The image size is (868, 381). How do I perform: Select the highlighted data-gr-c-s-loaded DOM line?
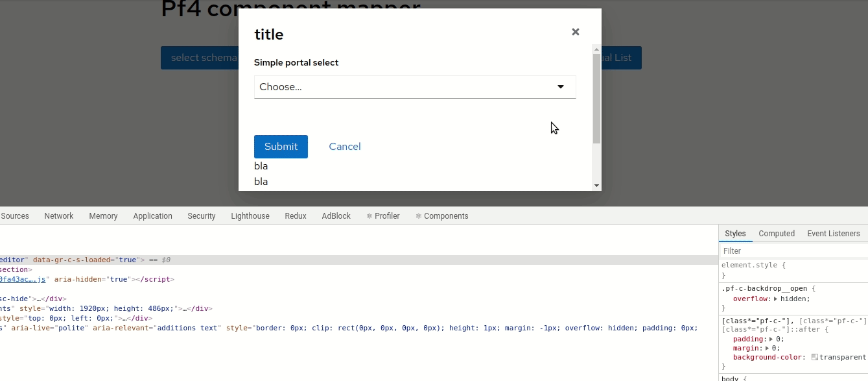tap(359, 260)
